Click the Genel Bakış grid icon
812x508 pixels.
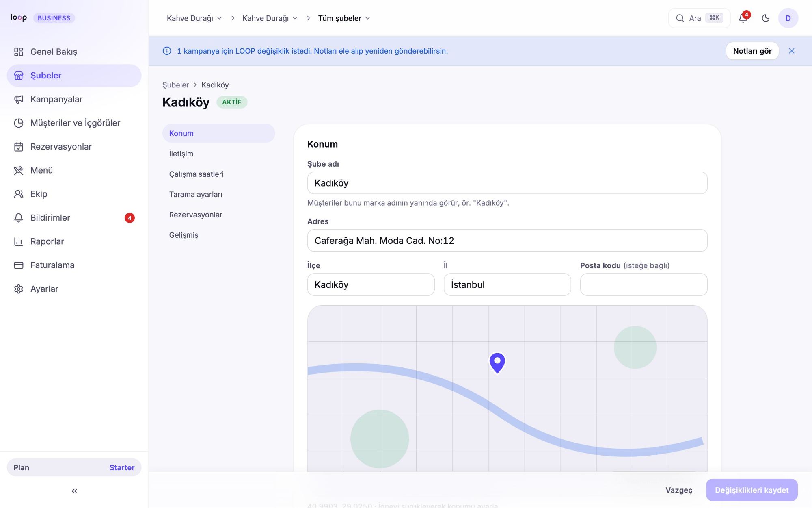pyautogui.click(x=19, y=52)
